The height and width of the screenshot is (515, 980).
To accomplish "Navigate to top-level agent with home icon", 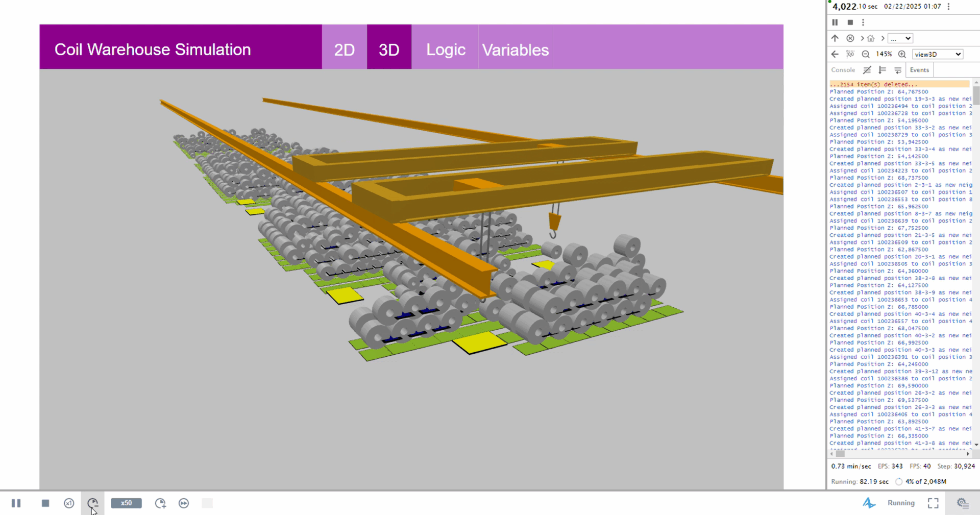I will coord(870,38).
